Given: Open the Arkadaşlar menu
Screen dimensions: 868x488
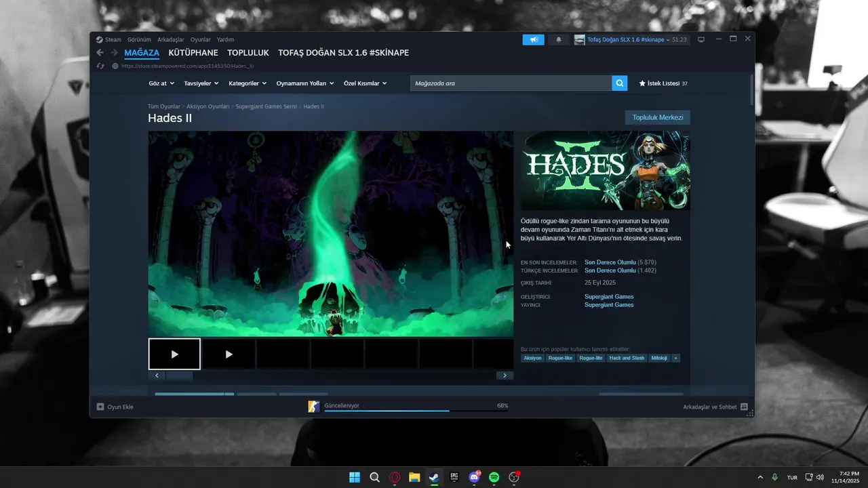Looking at the screenshot, I should tap(171, 39).
